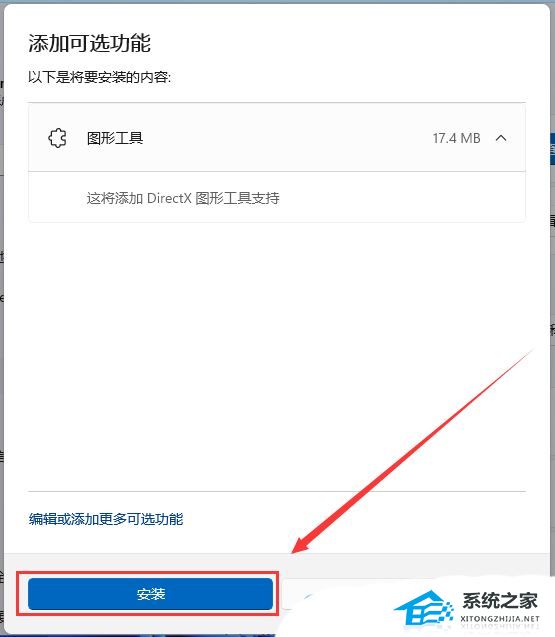
Task: Click the red arrow's thin tail end
Action: 526,355
